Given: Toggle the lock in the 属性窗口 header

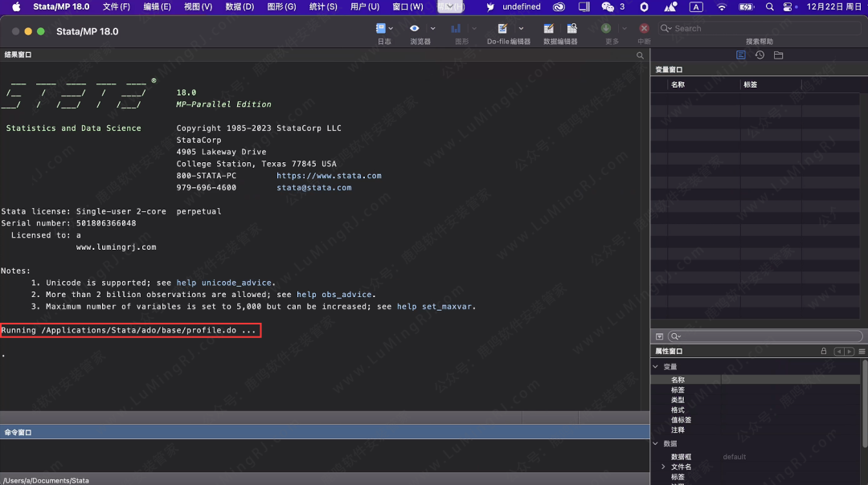Looking at the screenshot, I should (824, 352).
